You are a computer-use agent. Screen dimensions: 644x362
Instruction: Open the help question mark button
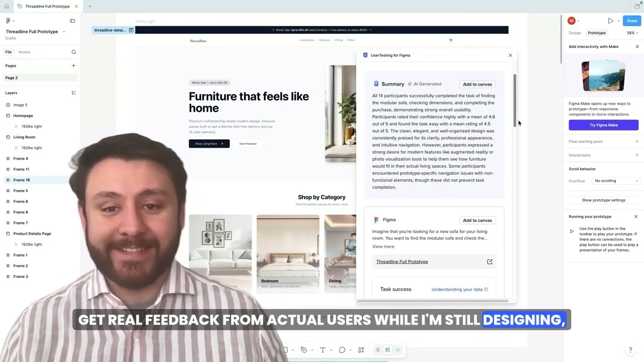[630, 350]
